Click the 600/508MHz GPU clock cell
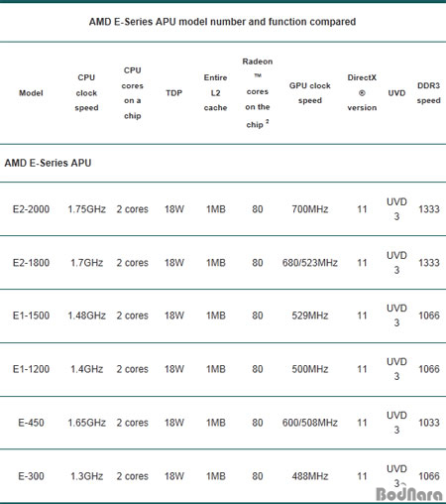 [x=310, y=423]
